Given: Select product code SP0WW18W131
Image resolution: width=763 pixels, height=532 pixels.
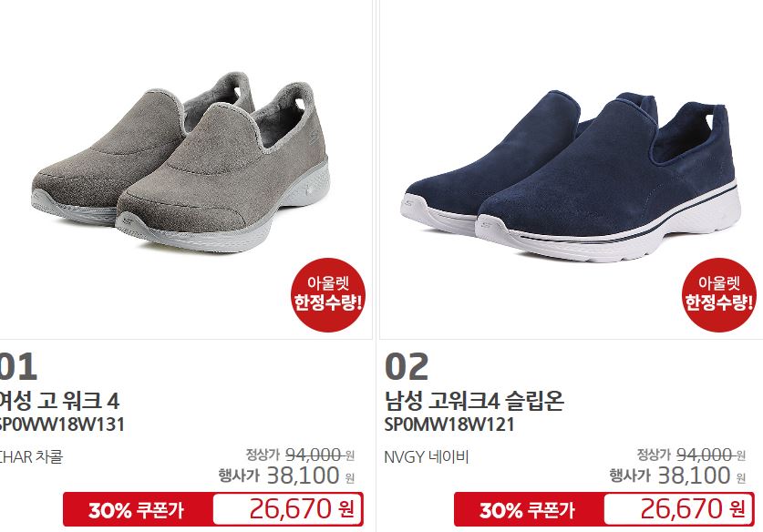Looking at the screenshot, I should pyautogui.click(x=62, y=425).
